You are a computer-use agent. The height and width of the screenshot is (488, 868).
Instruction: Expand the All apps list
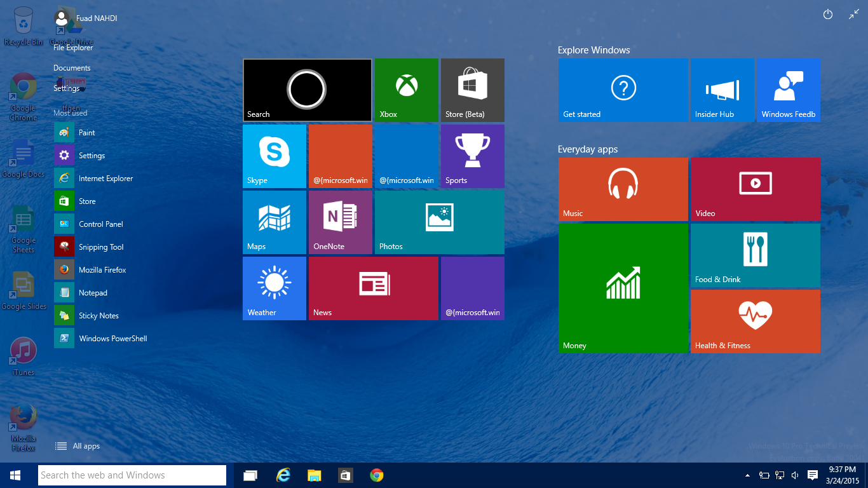coord(78,446)
